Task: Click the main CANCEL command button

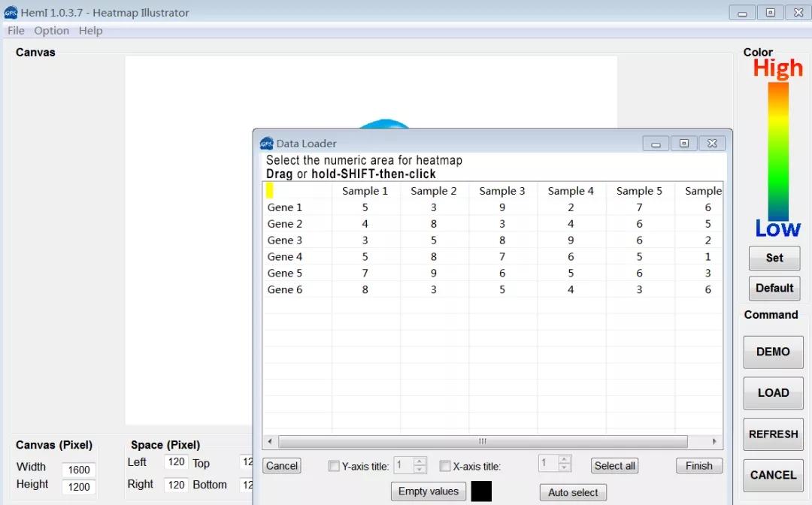Action: [x=773, y=475]
